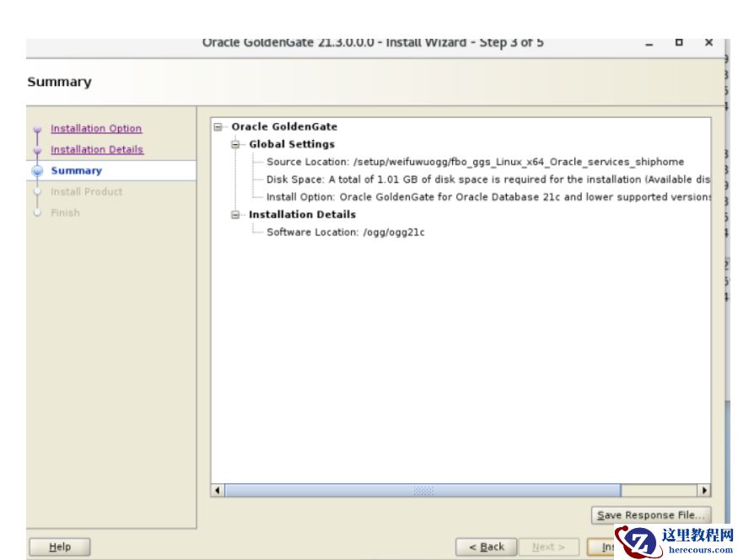Viewport: 738px width, 560px height.
Task: Select the Software Location /ogg/ogg21c row
Action: 346,233
